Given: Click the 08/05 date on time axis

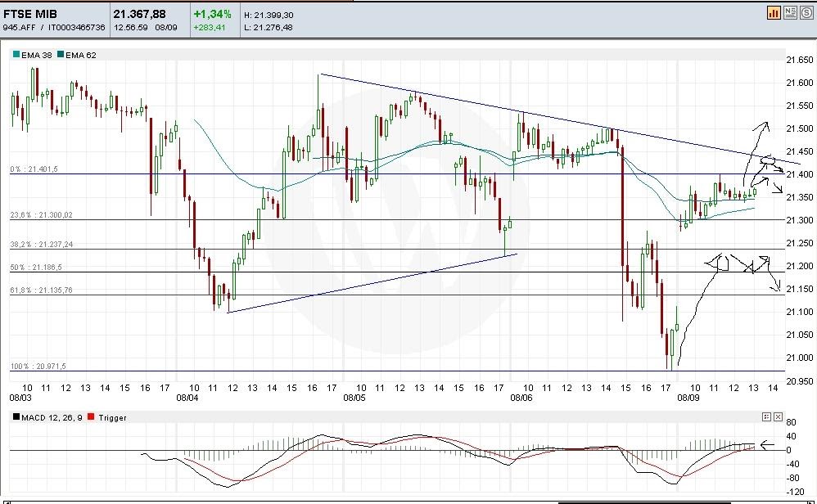Looking at the screenshot, I should point(354,398).
